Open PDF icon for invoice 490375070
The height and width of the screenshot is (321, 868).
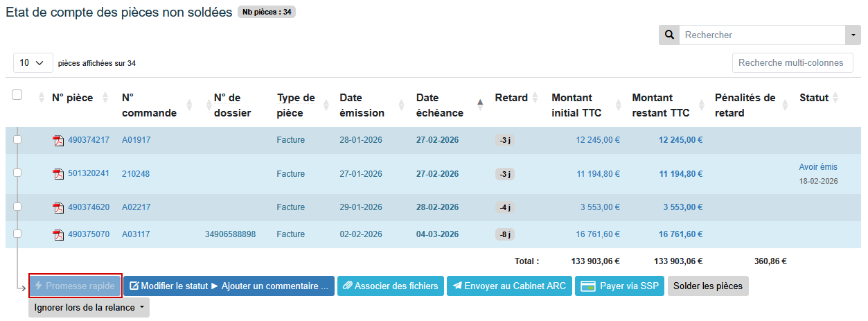click(x=58, y=235)
